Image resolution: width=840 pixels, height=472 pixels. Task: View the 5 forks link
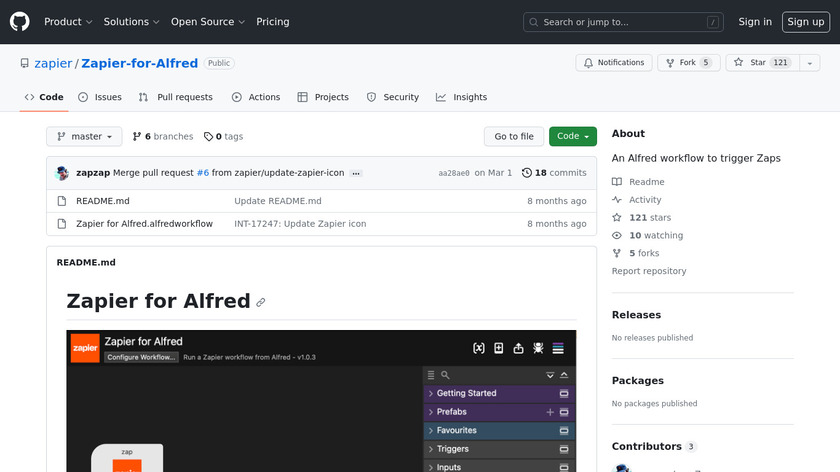[x=635, y=253]
